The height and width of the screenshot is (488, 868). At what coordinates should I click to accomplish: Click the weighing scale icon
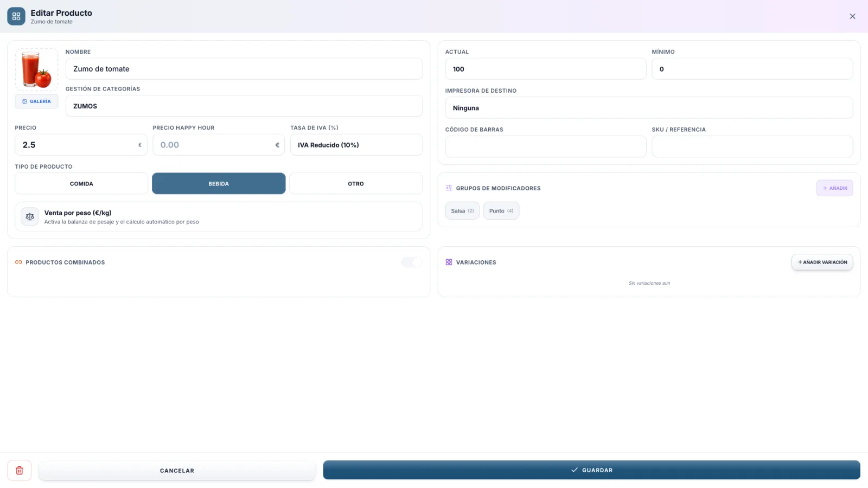30,216
